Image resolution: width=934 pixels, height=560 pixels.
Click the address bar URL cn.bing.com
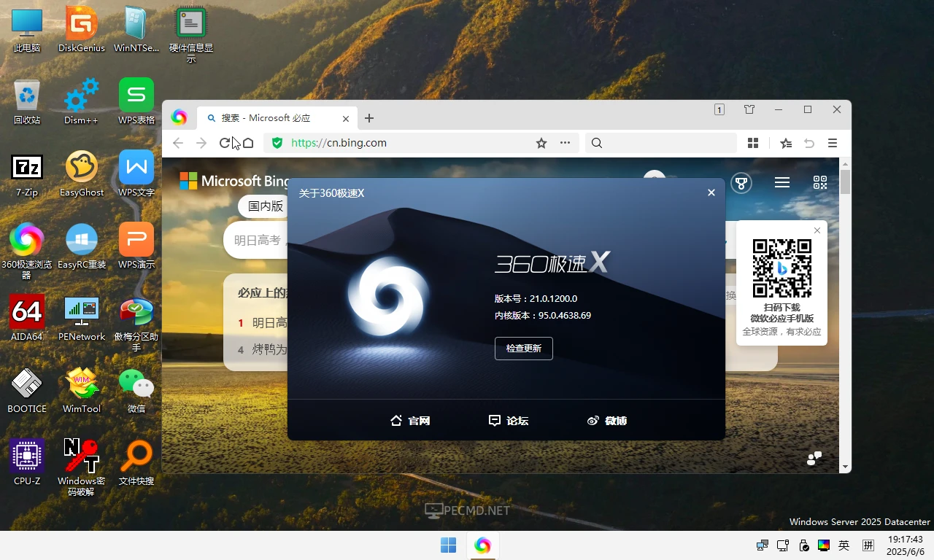click(x=339, y=143)
